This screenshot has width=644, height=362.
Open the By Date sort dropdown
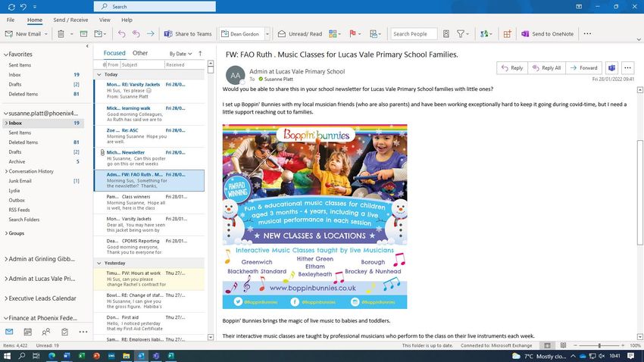point(181,54)
